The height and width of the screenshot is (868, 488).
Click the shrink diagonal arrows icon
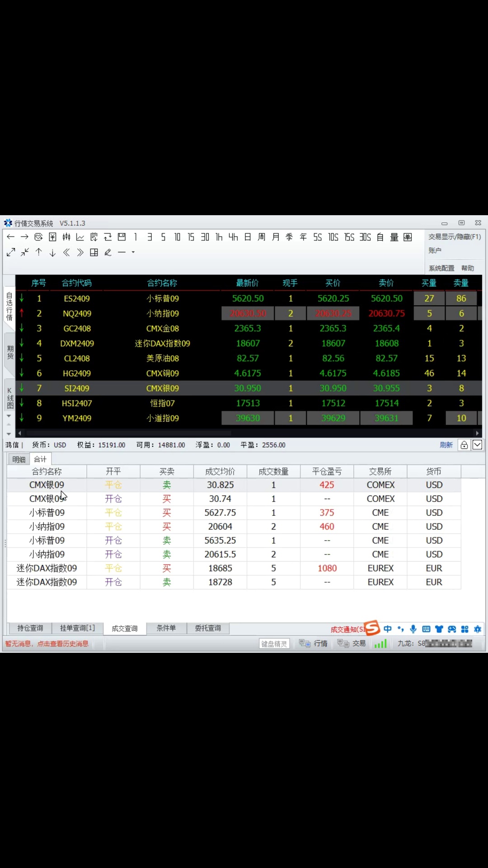point(24,252)
